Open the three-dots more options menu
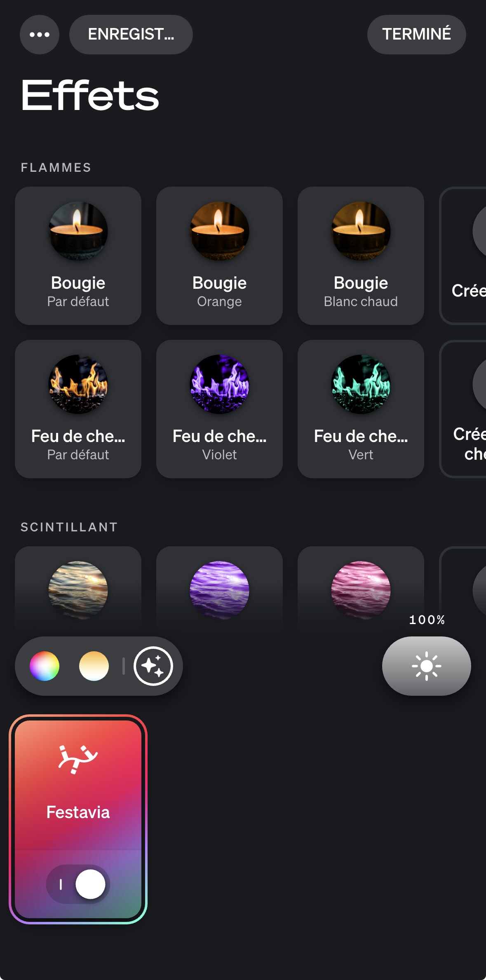 coord(40,35)
